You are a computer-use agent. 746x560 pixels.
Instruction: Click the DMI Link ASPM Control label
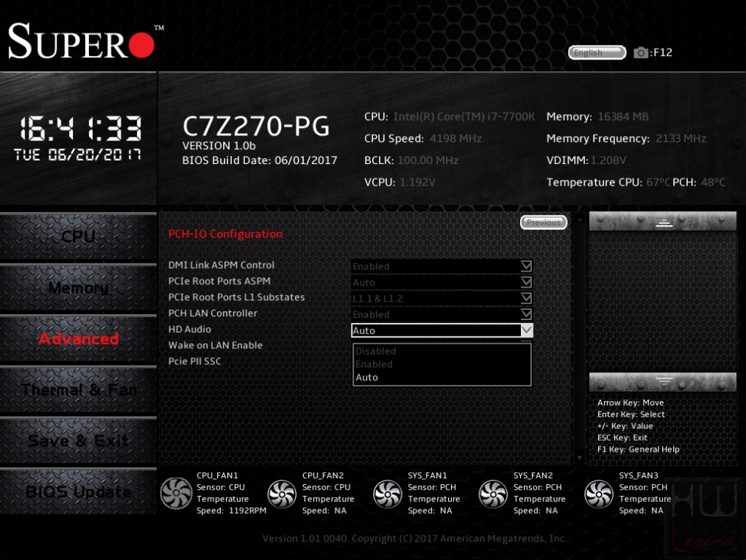[x=221, y=265]
